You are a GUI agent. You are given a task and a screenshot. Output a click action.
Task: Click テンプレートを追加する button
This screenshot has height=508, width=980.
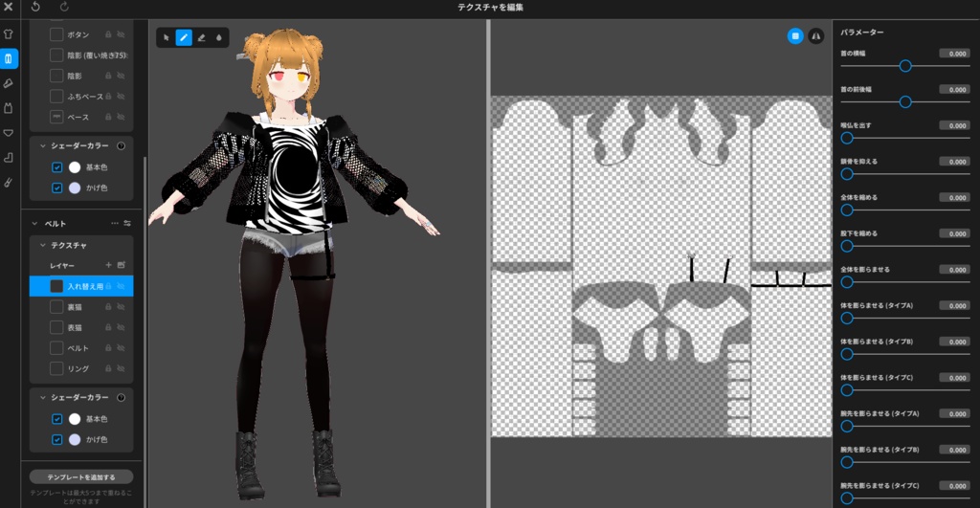click(81, 476)
